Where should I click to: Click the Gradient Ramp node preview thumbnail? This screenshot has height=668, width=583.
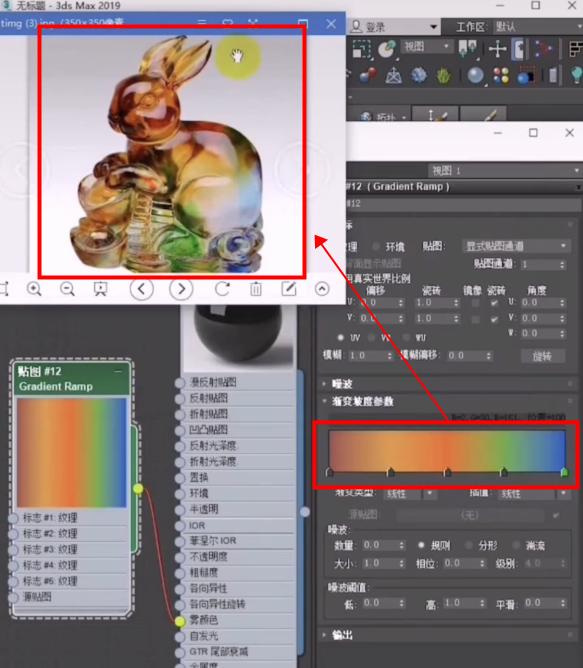point(72,452)
